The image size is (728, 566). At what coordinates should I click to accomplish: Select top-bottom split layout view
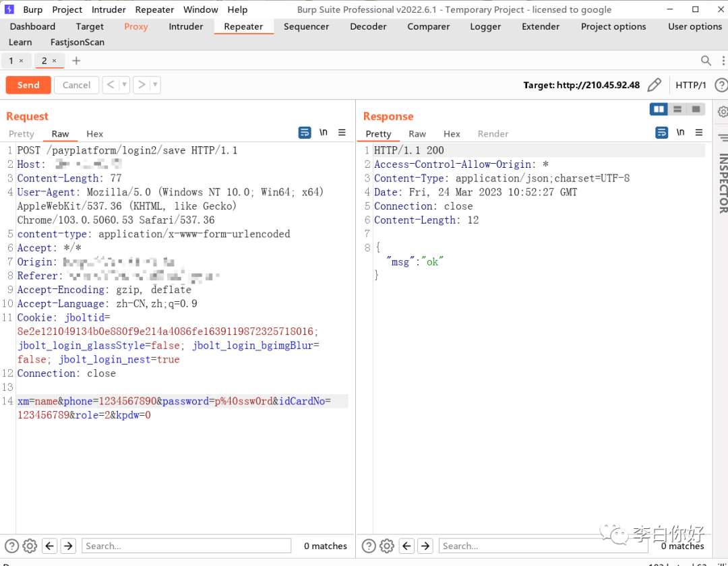tap(677, 109)
